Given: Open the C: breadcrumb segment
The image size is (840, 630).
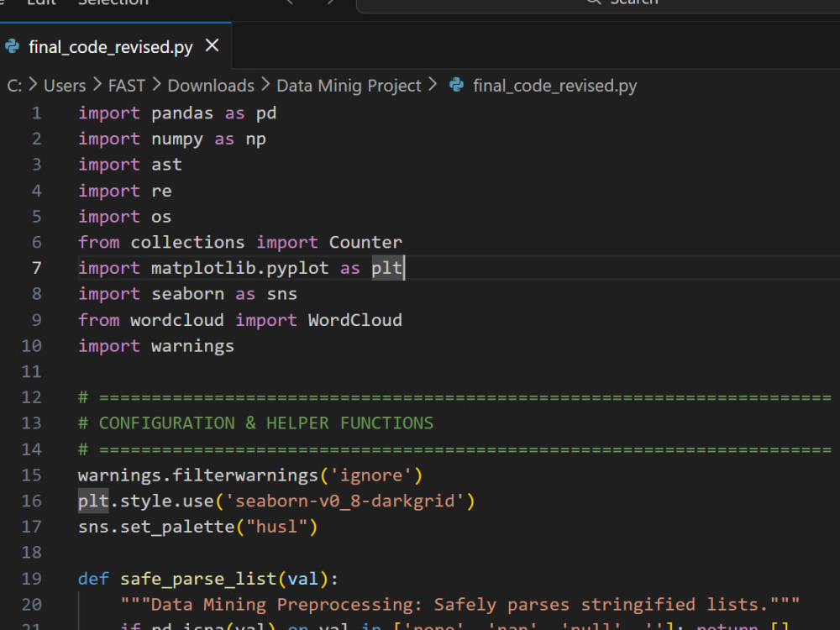Looking at the screenshot, I should [x=14, y=86].
